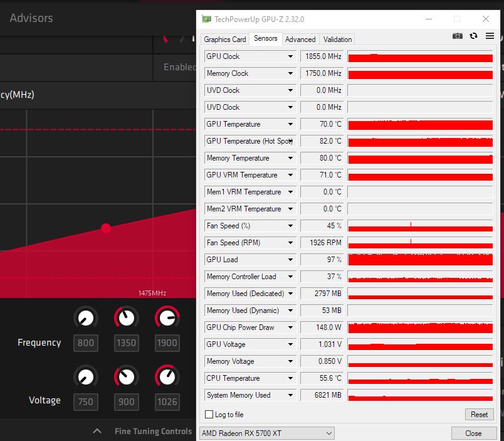The image size is (504, 441).
Task: Open the GPU-Z hamburger menu
Action: [x=490, y=36]
